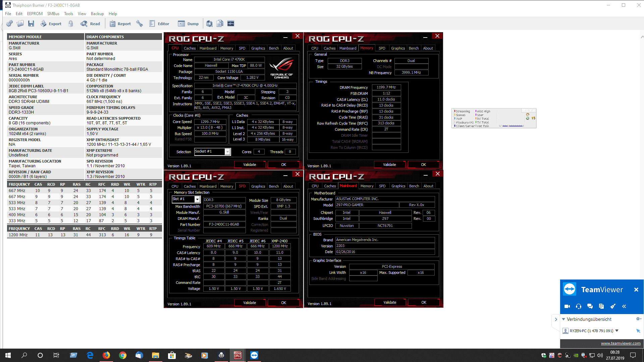Image resolution: width=644 pixels, height=362 pixels.
Task: Open the TeamViewer chat bubbles icon
Action: click(590, 306)
